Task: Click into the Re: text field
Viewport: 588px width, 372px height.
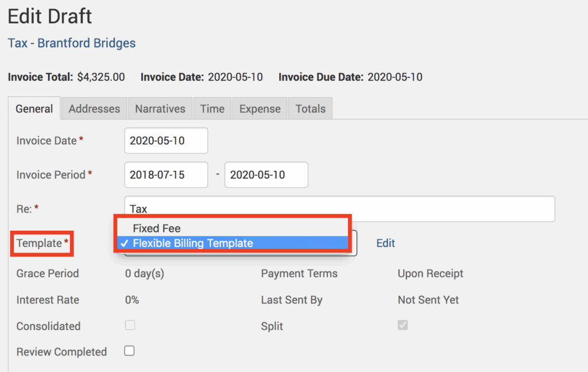Action: point(339,209)
